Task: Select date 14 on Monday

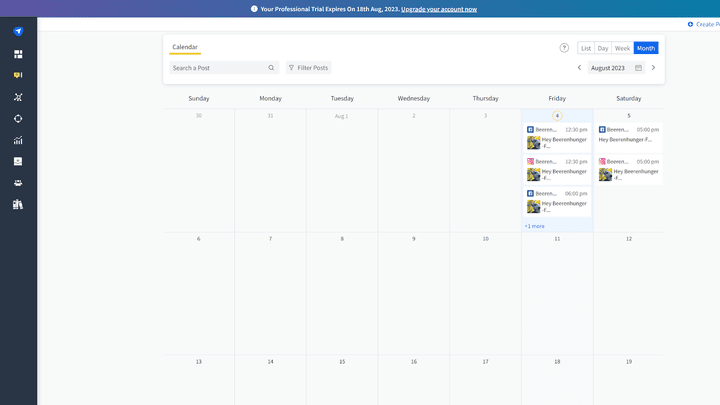Action: coord(270,362)
